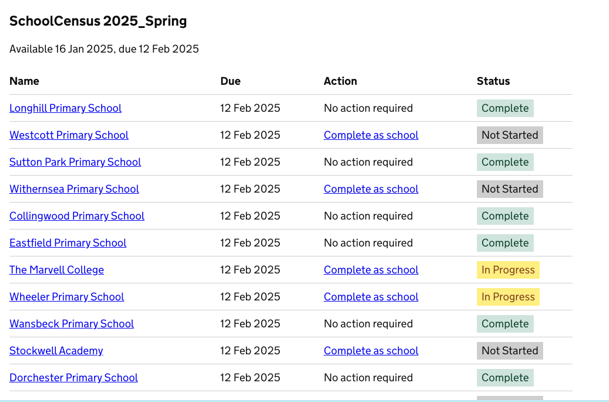
Task: Click due date in Longhill Primary row
Action: tap(250, 108)
